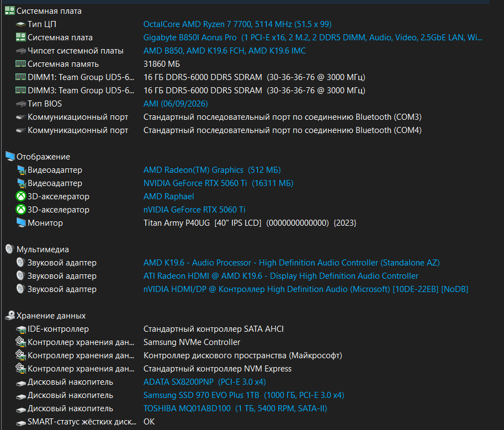Click the Чипсет системной платы icon

[x=21, y=51]
